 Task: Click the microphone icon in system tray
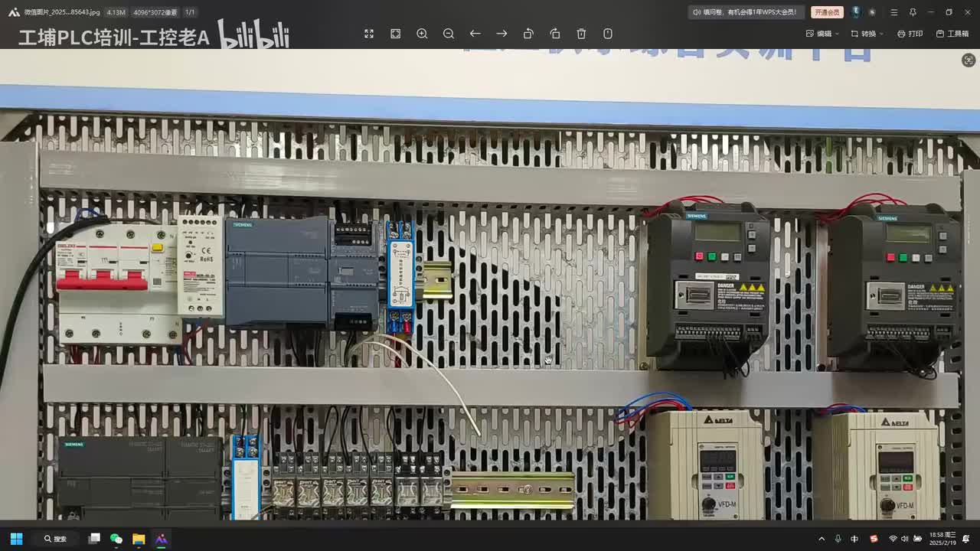point(838,539)
